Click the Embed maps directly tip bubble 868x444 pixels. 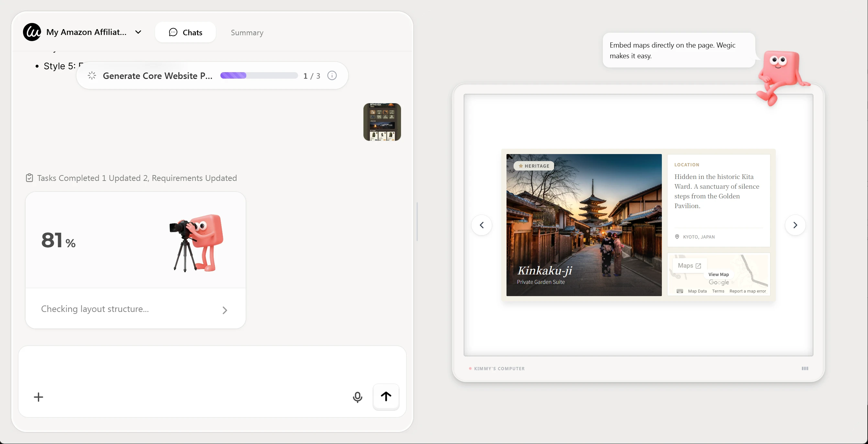(x=679, y=50)
